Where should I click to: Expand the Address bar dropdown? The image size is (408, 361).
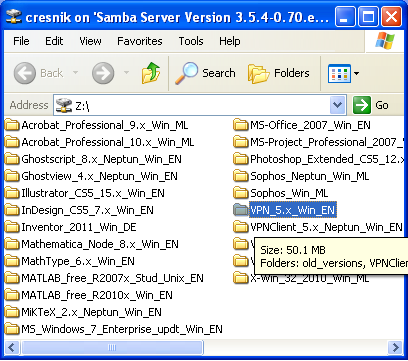(338, 105)
